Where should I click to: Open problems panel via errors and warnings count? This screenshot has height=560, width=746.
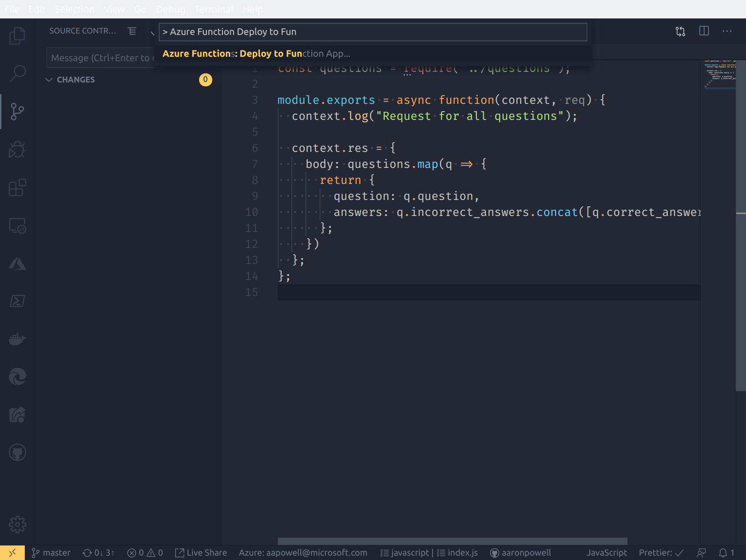pyautogui.click(x=145, y=553)
